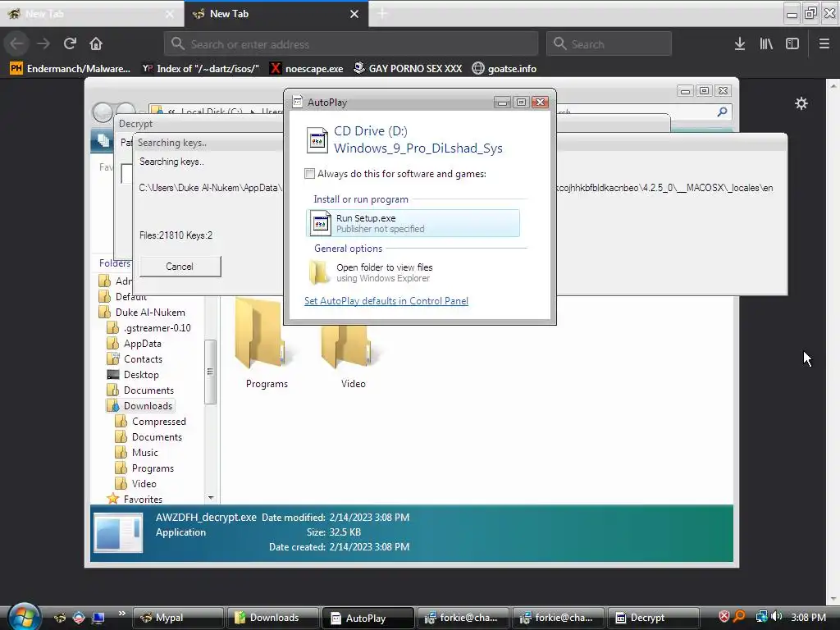Cancel the Searching keys dialog
Image resolution: width=840 pixels, height=630 pixels.
pyautogui.click(x=180, y=267)
